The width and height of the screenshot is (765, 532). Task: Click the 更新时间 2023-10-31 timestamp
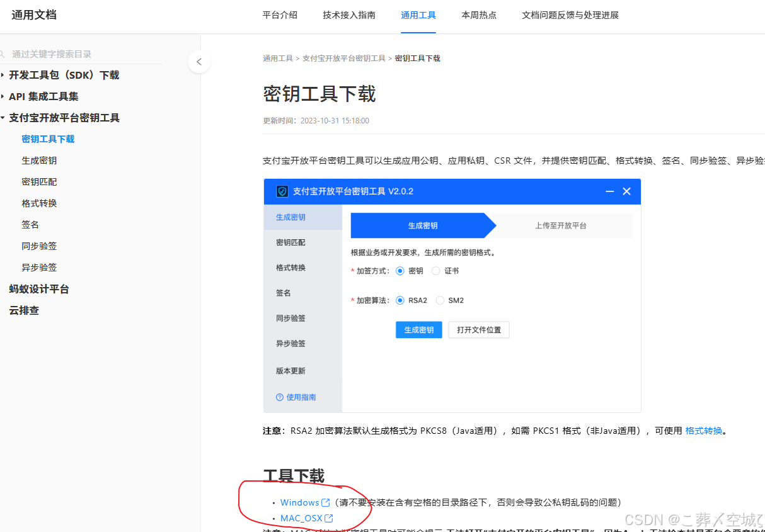point(316,120)
